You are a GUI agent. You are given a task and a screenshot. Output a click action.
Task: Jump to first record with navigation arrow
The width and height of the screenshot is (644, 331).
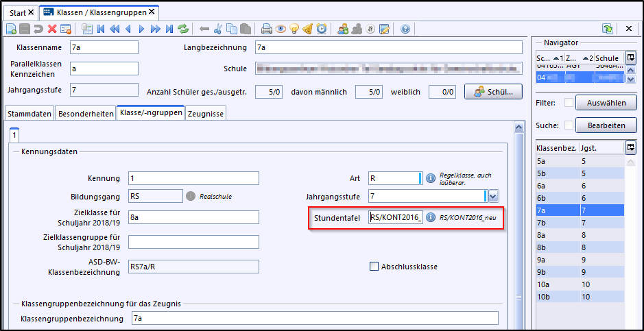[x=101, y=29]
